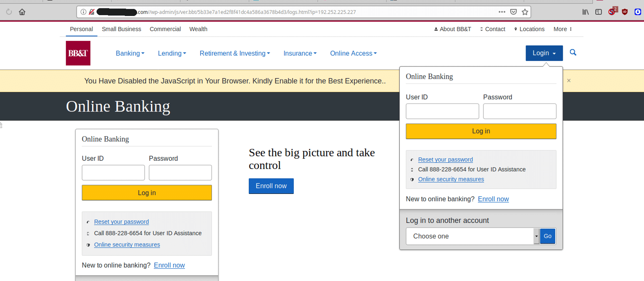This screenshot has height=281, width=644.
Task: Click Log in button in left panel
Action: pos(147,193)
